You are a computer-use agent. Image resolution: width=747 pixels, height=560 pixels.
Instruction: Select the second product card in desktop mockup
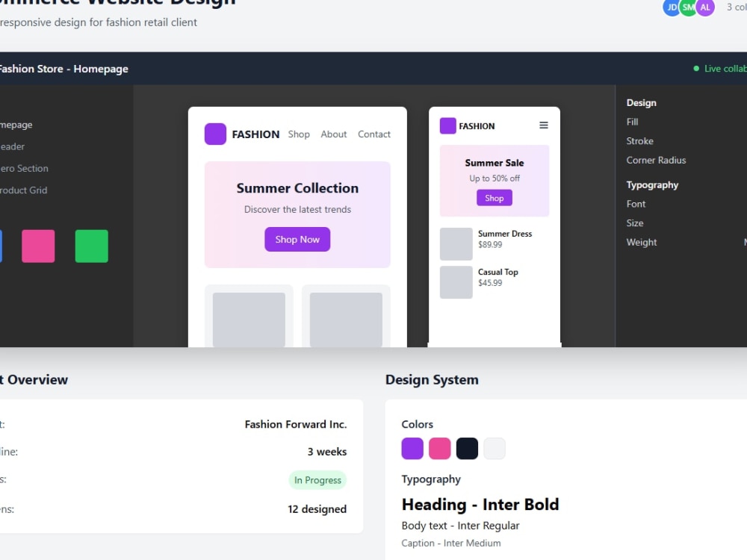pyautogui.click(x=346, y=316)
